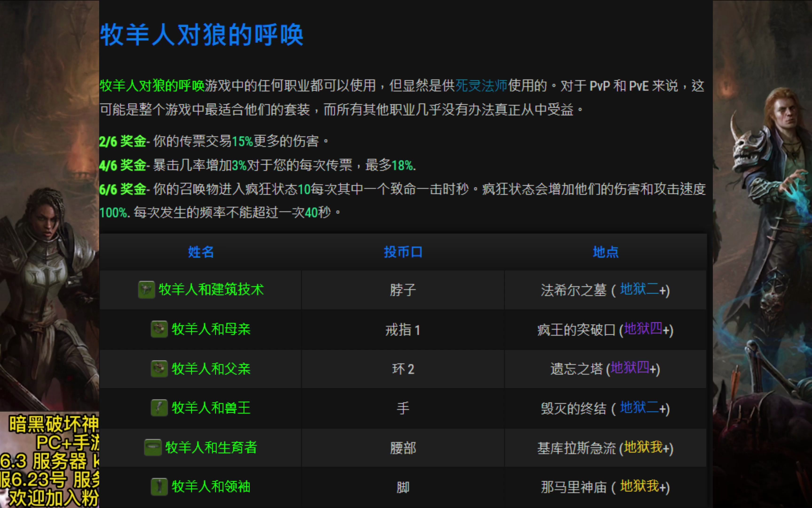Click the 脖子 slot cell
The image size is (812, 508).
403,290
